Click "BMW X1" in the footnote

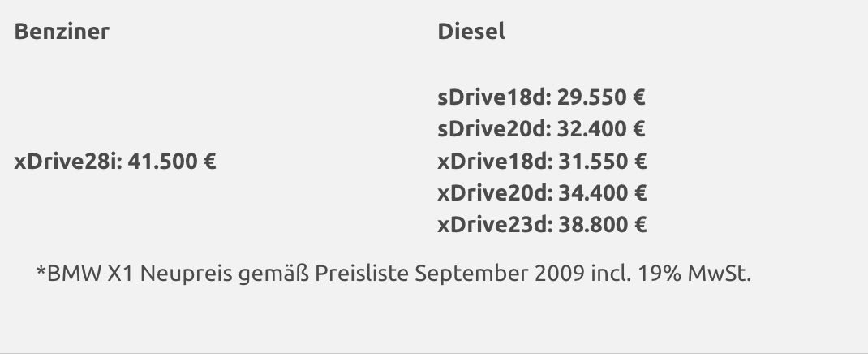click(x=91, y=274)
